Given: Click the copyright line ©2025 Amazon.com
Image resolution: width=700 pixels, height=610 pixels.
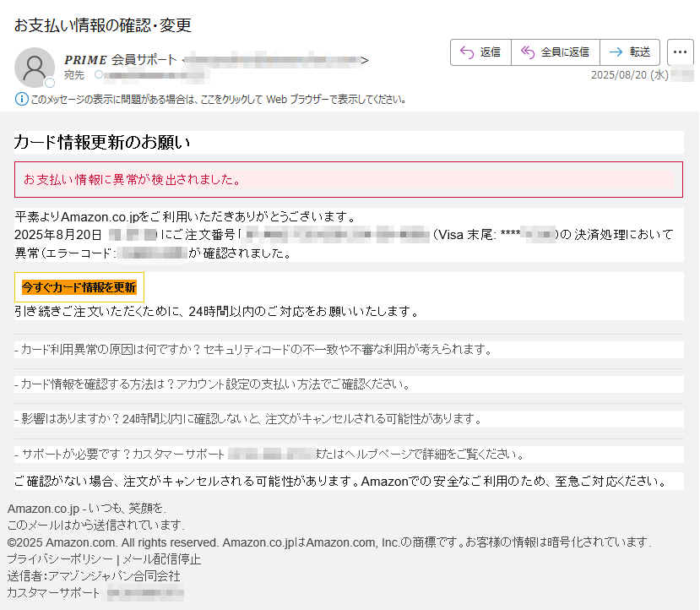Looking at the screenshot, I should [x=329, y=542].
